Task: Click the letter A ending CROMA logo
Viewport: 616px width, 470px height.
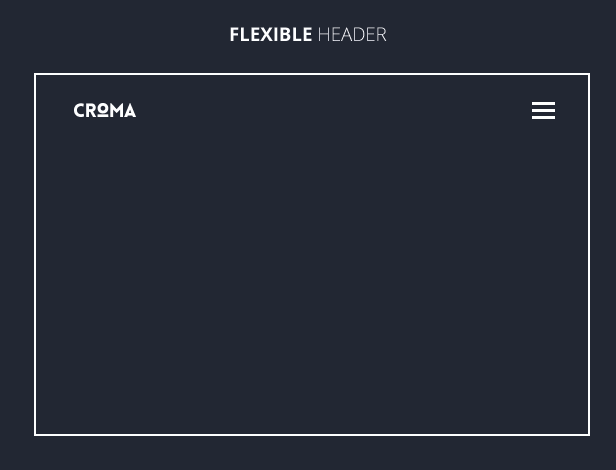Action: (x=130, y=110)
